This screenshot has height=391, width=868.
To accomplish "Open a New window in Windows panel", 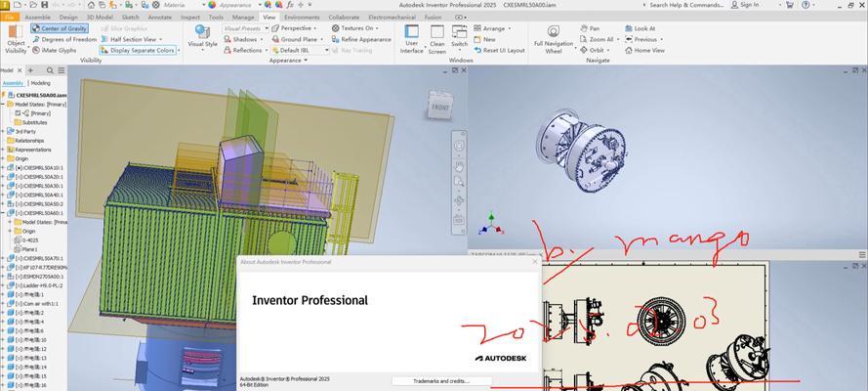I will [484, 39].
